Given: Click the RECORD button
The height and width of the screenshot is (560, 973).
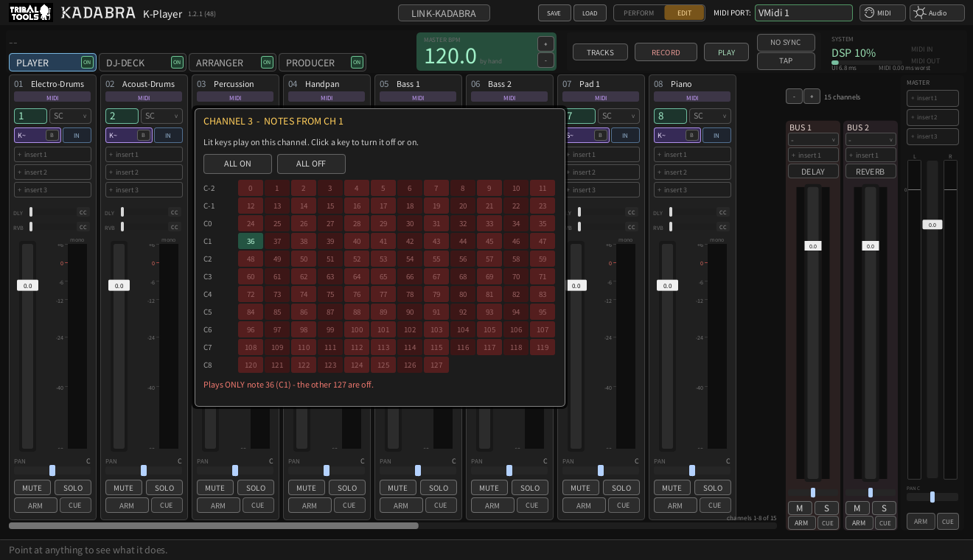Looking at the screenshot, I should click(666, 52).
